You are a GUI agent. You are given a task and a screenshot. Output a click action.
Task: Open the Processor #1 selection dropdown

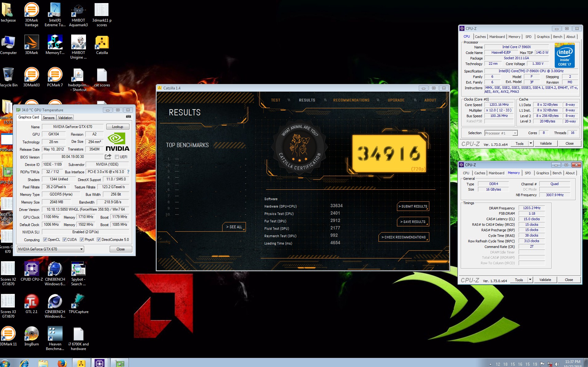click(501, 133)
